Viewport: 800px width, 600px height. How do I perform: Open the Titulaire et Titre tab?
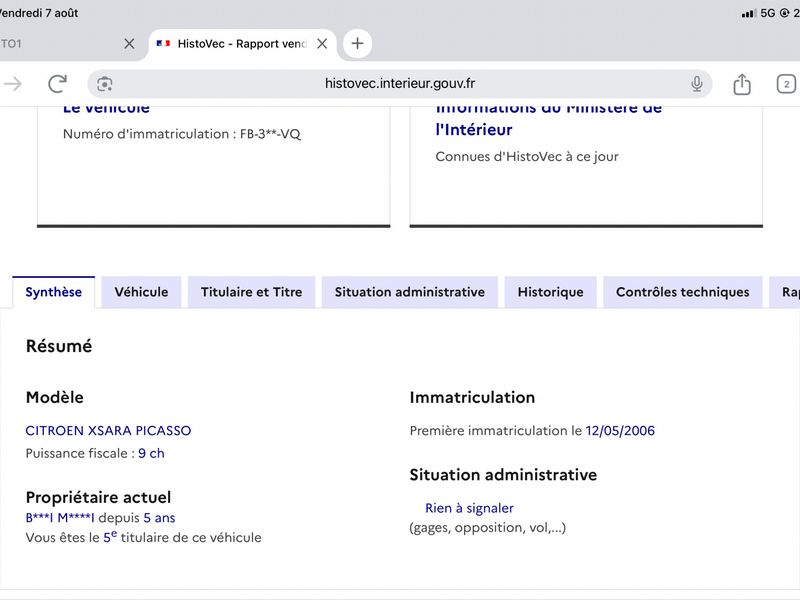[252, 292]
